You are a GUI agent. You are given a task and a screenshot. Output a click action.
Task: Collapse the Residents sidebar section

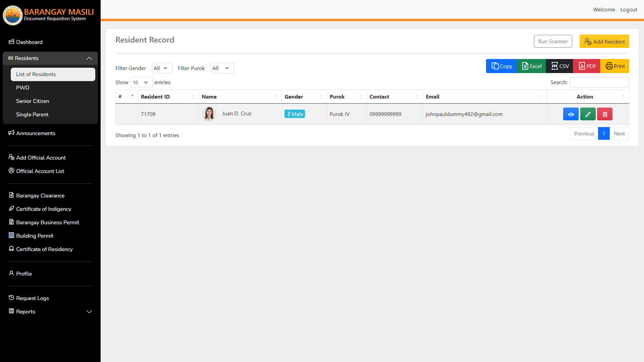[89, 58]
